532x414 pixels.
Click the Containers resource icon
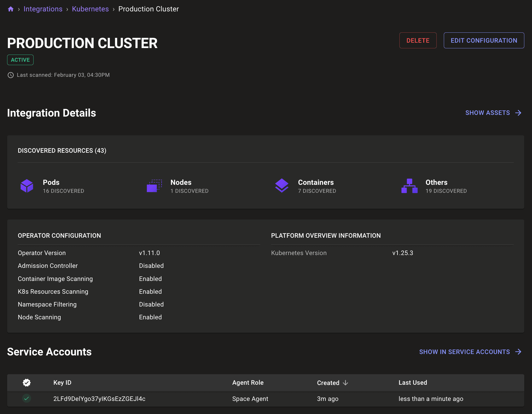(282, 186)
